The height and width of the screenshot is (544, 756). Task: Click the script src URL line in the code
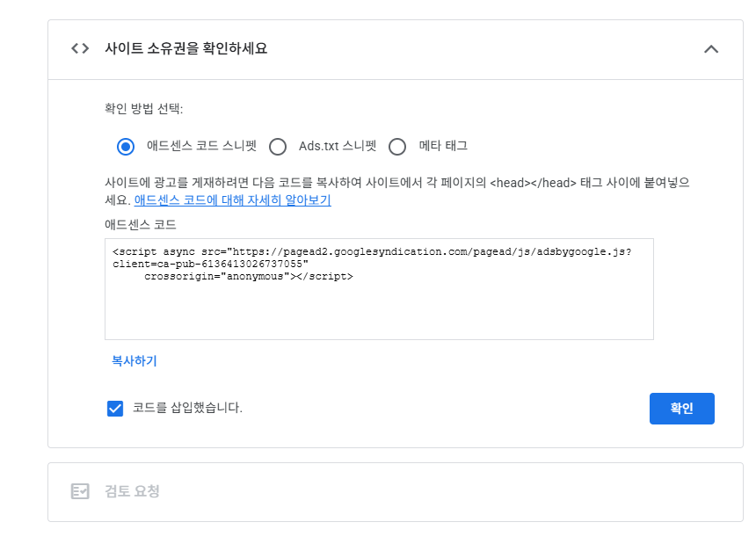pos(371,252)
